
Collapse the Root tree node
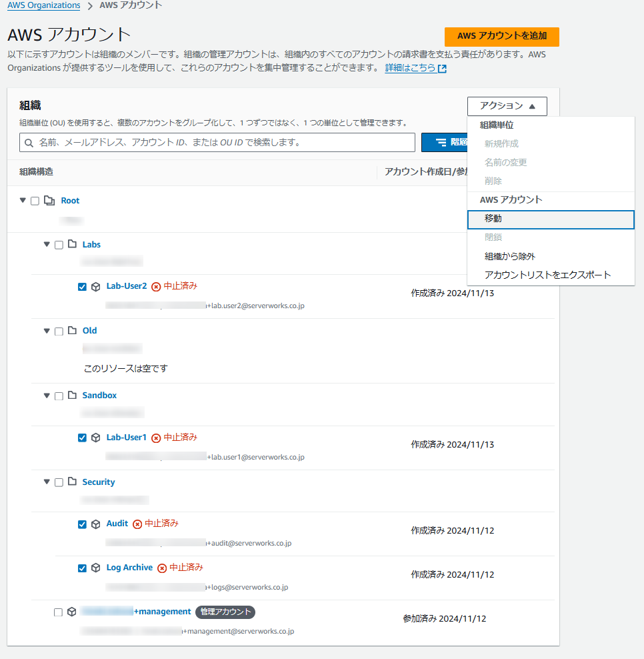[23, 201]
